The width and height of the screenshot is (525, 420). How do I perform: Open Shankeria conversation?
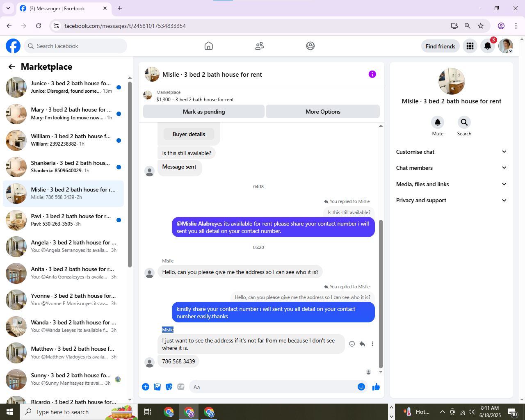tap(64, 167)
